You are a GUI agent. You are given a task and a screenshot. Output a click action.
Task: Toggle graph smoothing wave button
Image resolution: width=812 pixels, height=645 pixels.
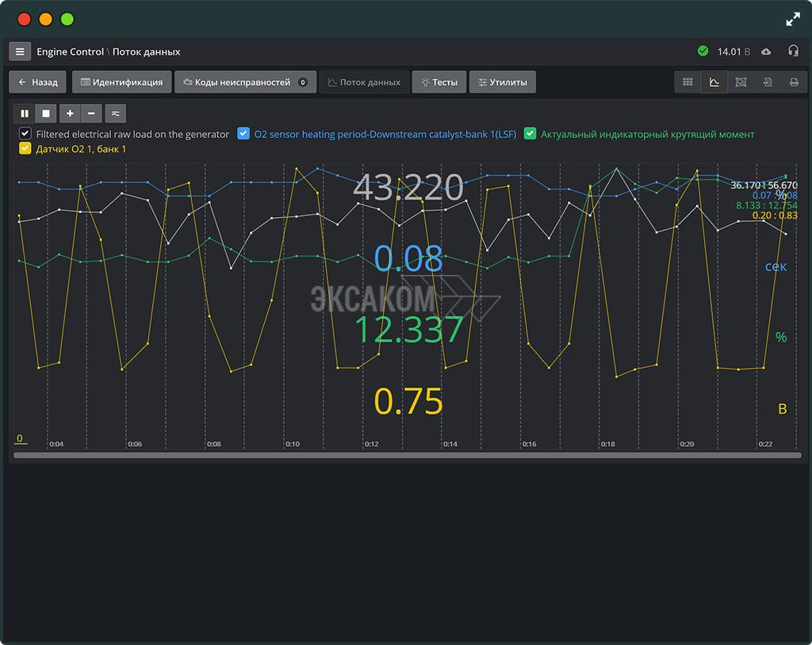pyautogui.click(x=115, y=113)
